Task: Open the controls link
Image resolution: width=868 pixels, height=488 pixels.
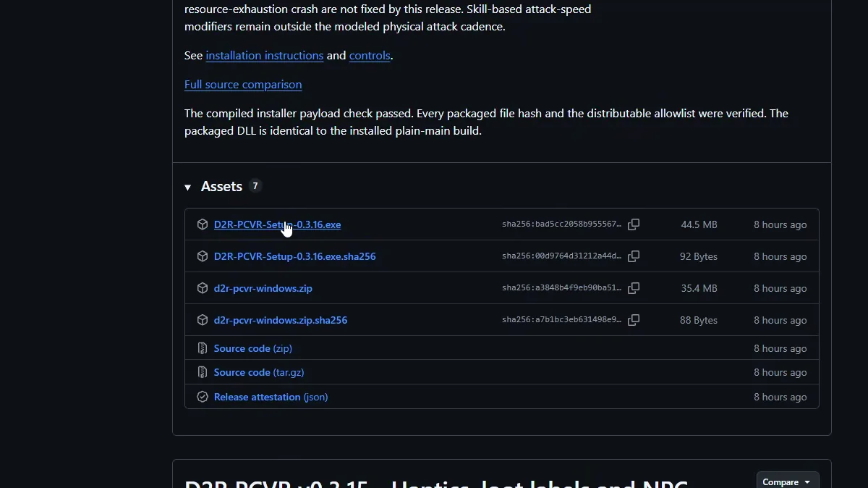Action: pos(370,56)
